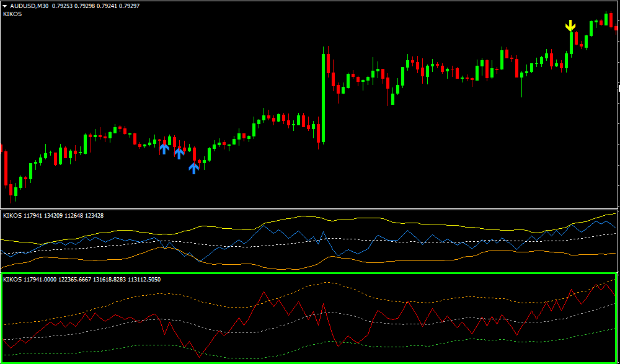Click the middle blue up arrow signal
The image size is (620, 364).
click(179, 153)
